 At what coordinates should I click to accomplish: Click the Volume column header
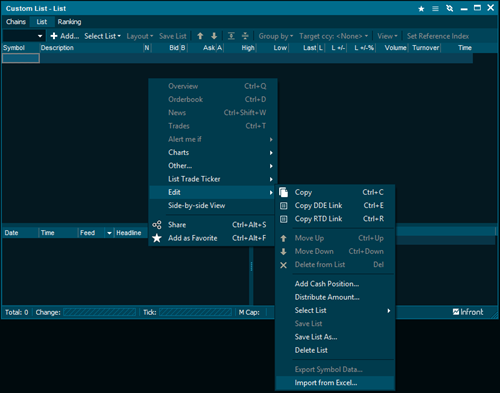[x=392, y=48]
